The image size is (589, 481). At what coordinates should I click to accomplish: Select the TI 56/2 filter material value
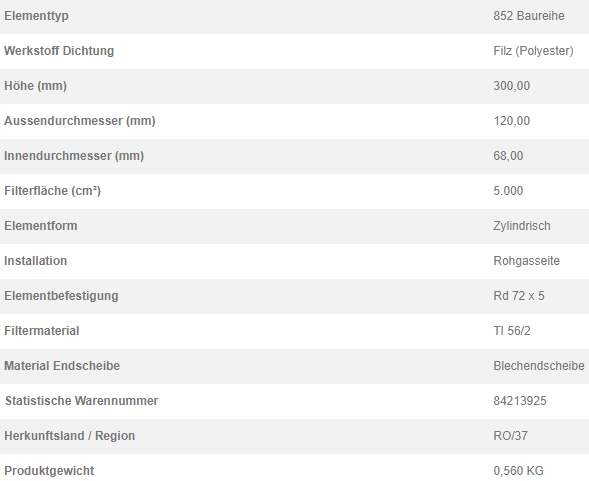point(512,331)
